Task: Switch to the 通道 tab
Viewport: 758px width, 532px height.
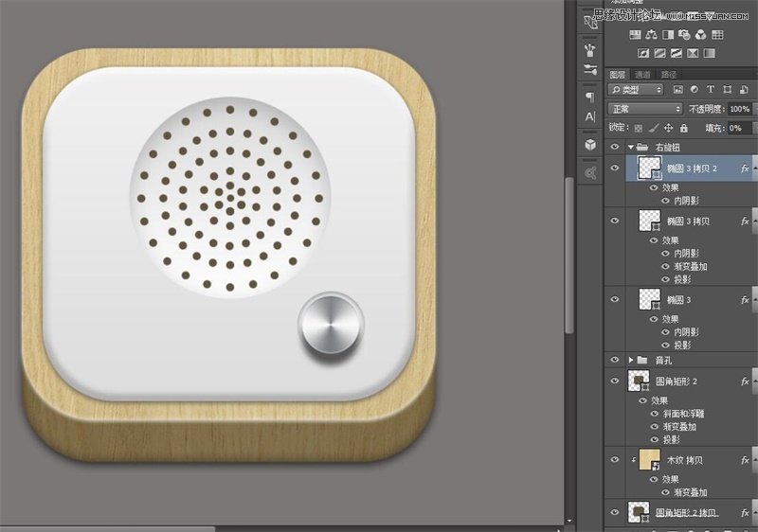Action: pos(643,75)
